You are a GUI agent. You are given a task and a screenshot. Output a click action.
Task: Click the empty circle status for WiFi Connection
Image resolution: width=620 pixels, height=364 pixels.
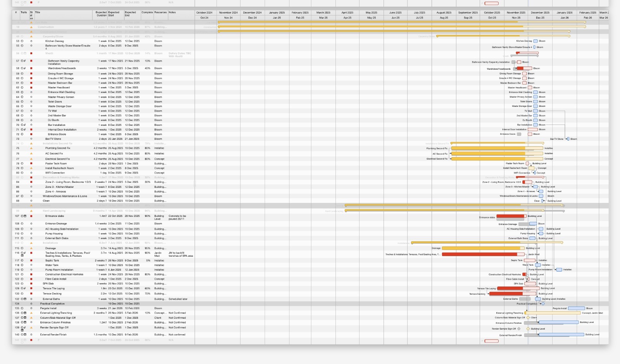click(31, 173)
